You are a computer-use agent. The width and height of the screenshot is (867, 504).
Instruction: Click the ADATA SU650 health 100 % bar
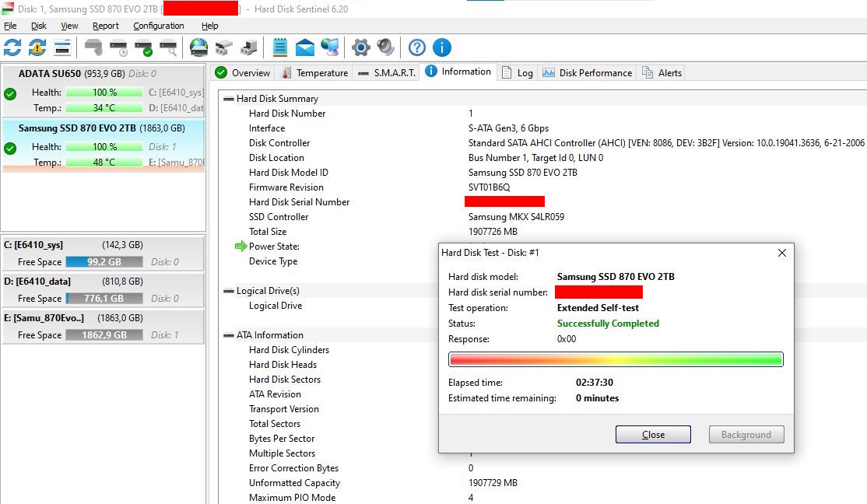[x=104, y=93]
